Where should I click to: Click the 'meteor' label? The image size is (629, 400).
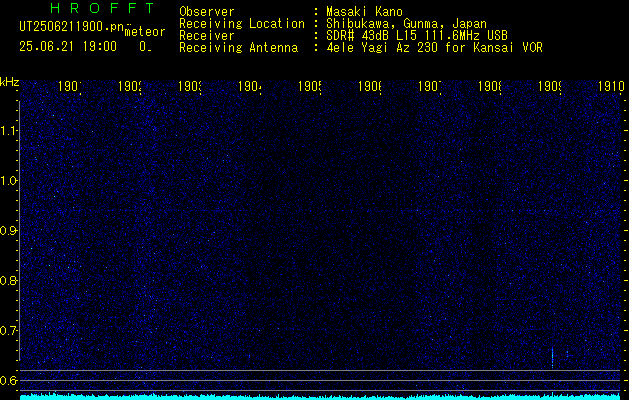click(144, 32)
